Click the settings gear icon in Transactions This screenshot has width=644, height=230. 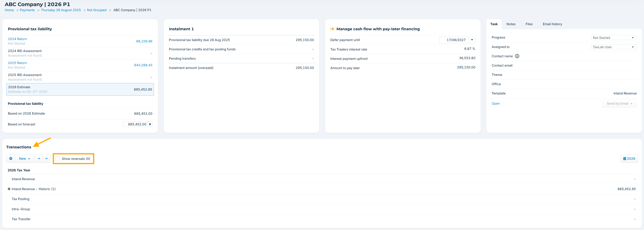coord(11,159)
